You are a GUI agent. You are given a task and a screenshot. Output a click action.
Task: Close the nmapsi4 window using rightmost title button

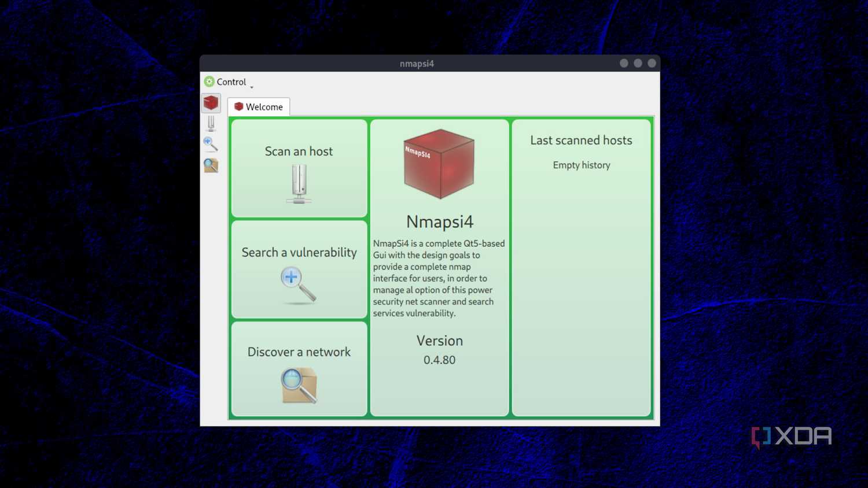pyautogui.click(x=652, y=63)
